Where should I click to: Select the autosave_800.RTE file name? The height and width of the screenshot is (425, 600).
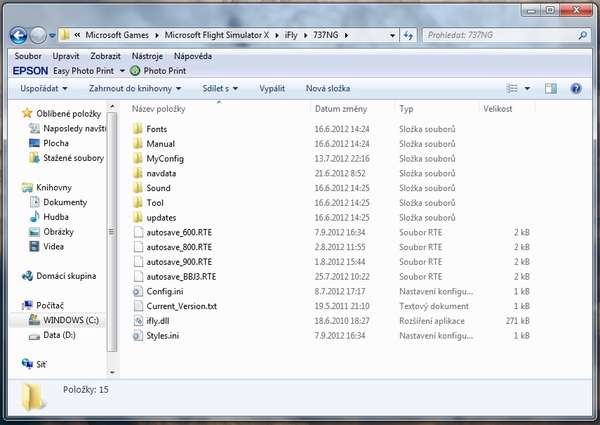click(x=179, y=247)
